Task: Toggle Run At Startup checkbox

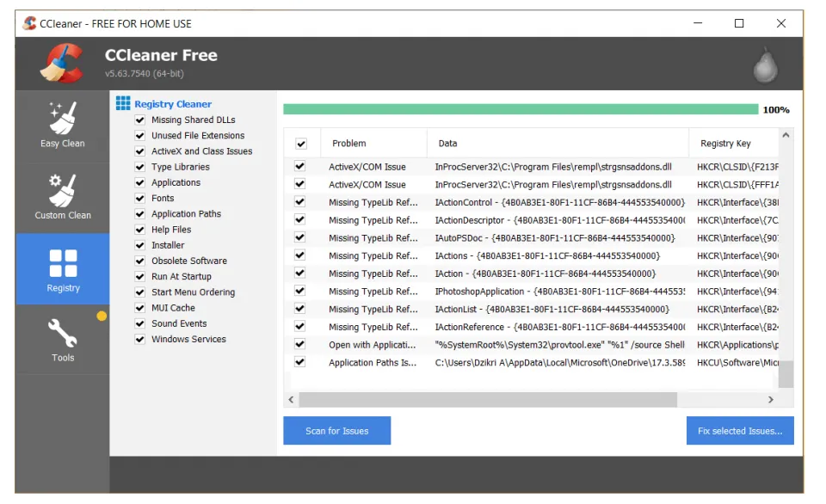Action: coord(140,277)
